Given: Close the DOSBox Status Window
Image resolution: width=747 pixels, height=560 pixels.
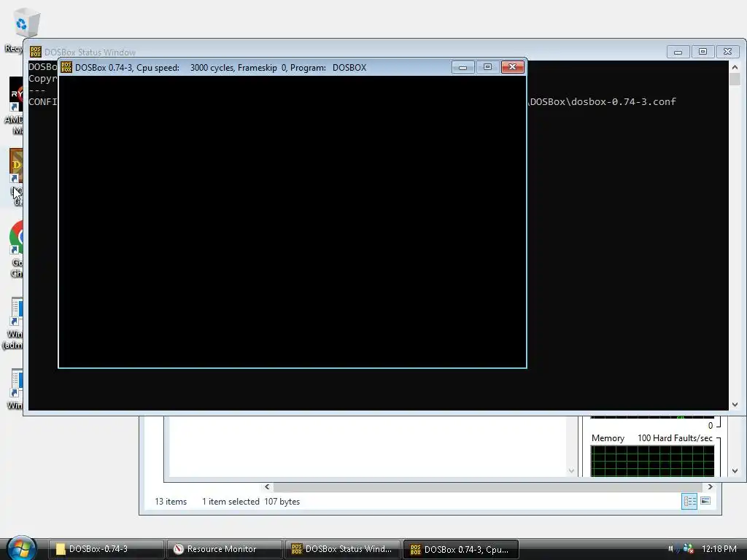Looking at the screenshot, I should pos(727,52).
